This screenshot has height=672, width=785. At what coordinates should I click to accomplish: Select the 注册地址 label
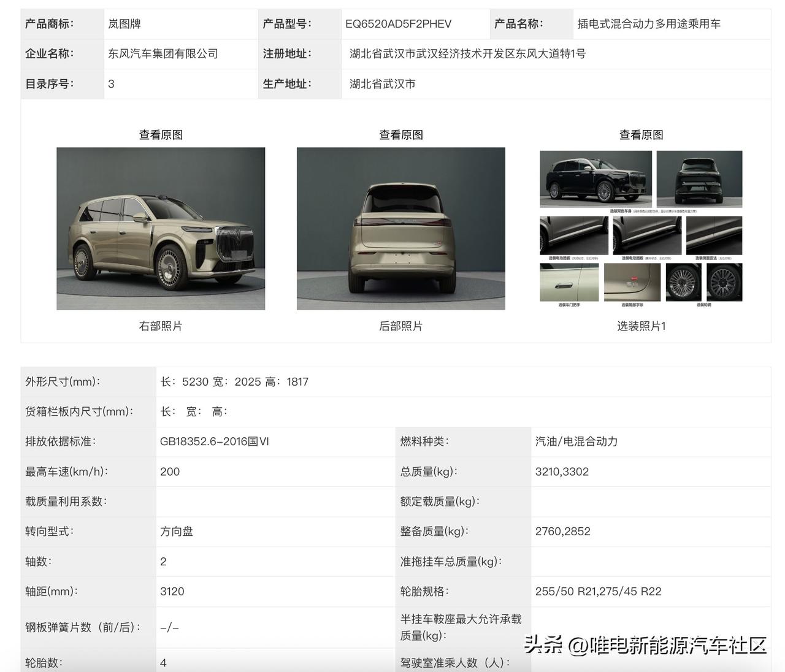tap(287, 54)
